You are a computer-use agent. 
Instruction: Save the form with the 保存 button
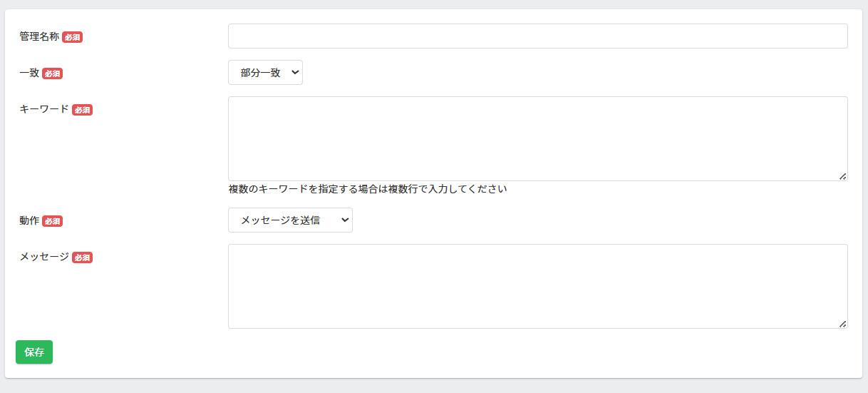(34, 352)
